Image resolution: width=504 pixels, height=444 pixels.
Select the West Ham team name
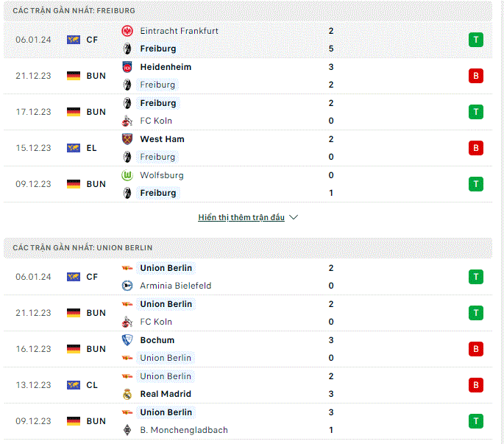click(x=162, y=139)
